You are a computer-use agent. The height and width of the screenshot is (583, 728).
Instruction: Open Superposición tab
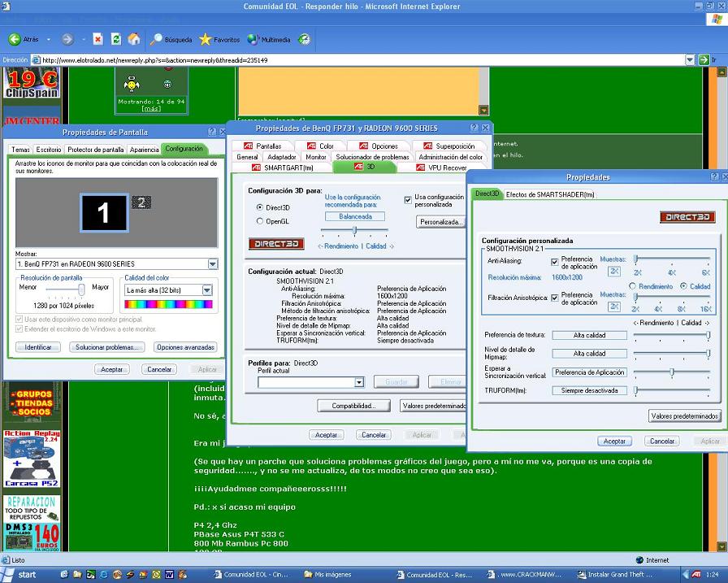tap(449, 146)
